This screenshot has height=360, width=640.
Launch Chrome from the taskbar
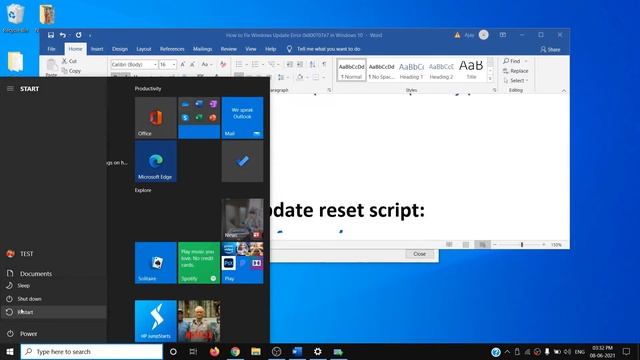point(235,351)
